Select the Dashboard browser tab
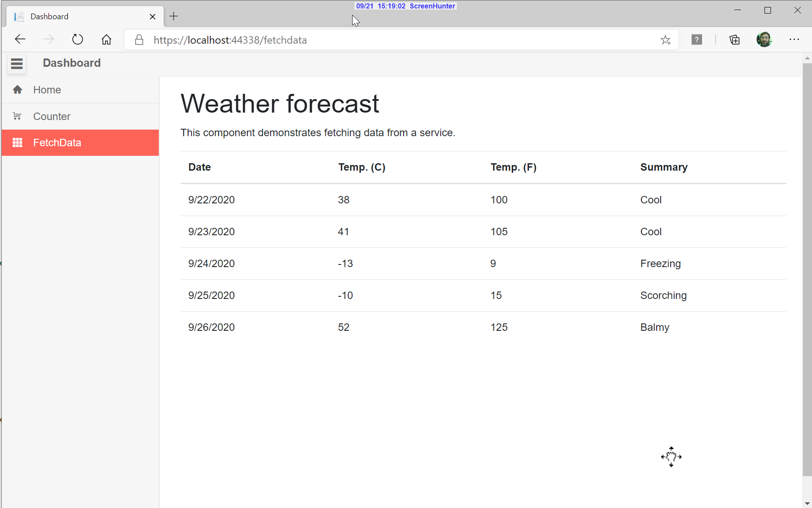Viewport: 812px width, 508px height. coord(86,17)
